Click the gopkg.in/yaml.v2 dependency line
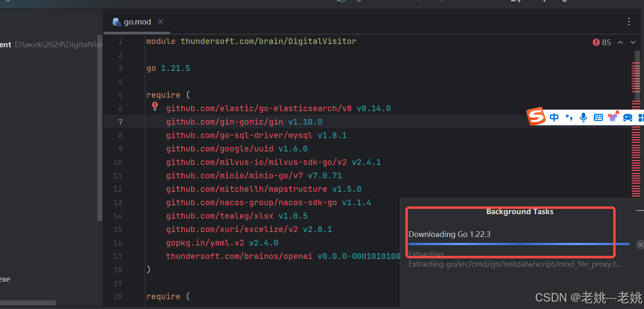 pyautogui.click(x=222, y=243)
